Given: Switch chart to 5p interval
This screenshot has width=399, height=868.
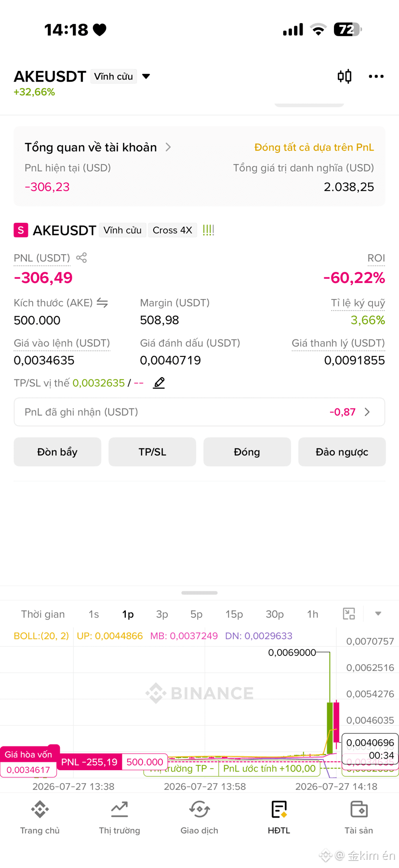Looking at the screenshot, I should pyautogui.click(x=196, y=614).
